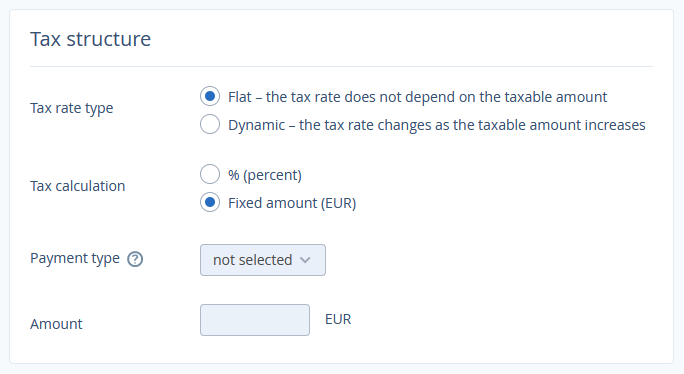The height and width of the screenshot is (374, 684).
Task: Click the help icon beside Payment type
Action: pos(135,259)
